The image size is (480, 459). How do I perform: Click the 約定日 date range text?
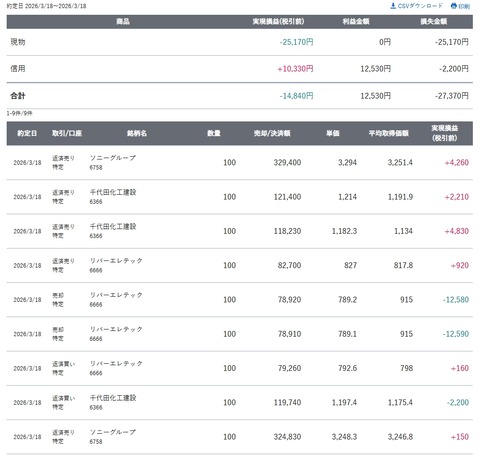(46, 6)
